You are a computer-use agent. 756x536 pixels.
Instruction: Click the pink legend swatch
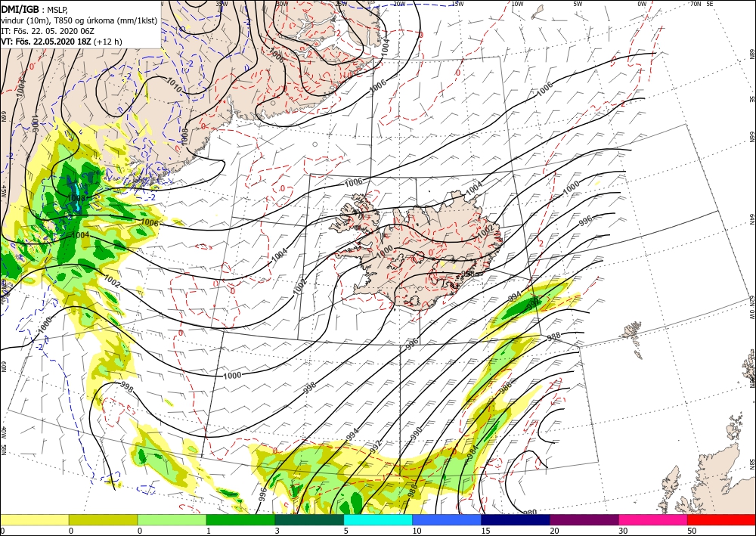[653, 519]
